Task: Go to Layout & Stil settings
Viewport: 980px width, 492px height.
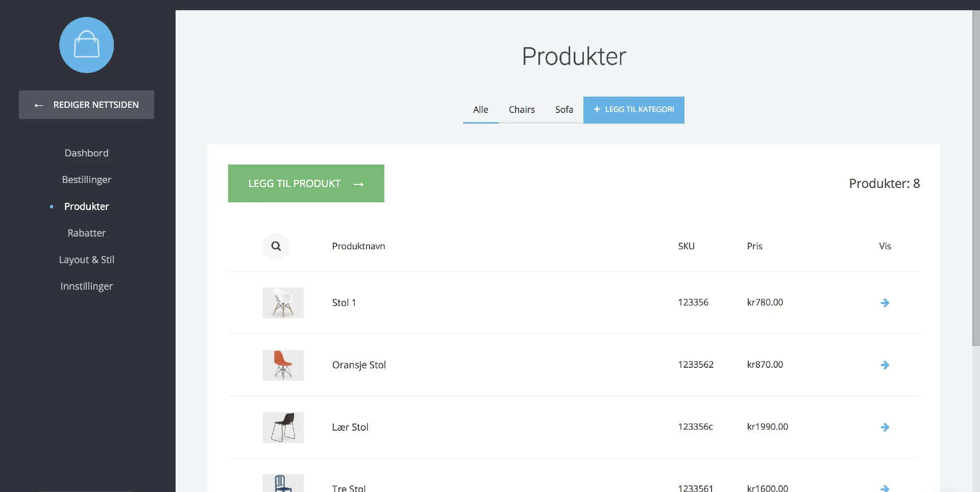Action: point(86,260)
